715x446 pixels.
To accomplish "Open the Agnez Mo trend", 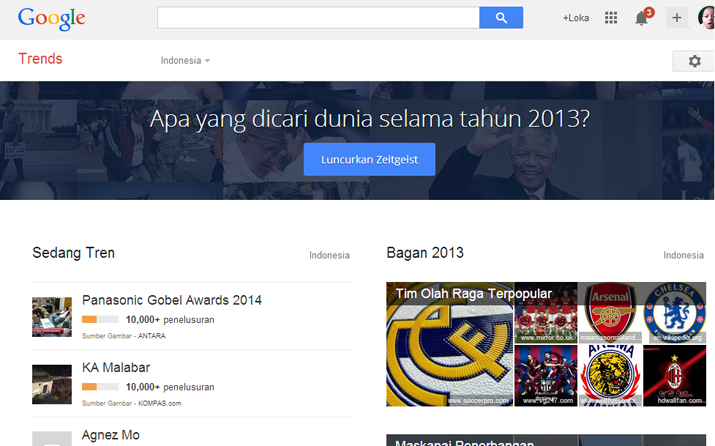I will tap(110, 435).
